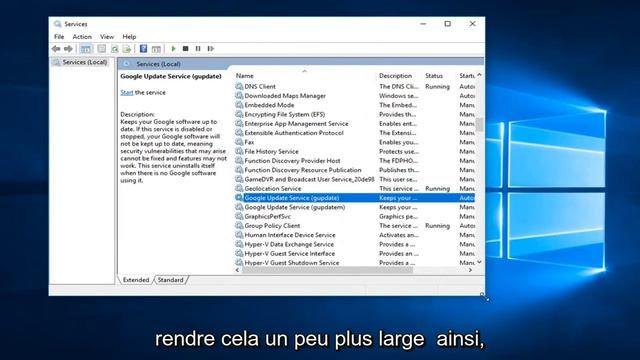This screenshot has height=360, width=640.
Task: Click the gear icon beside Human Interface Device Service
Action: (x=239, y=235)
